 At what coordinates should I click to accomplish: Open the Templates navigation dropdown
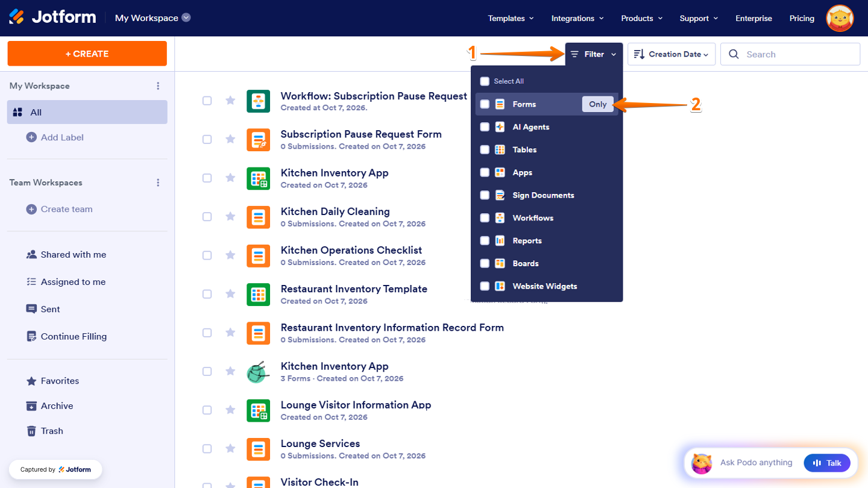click(x=511, y=18)
